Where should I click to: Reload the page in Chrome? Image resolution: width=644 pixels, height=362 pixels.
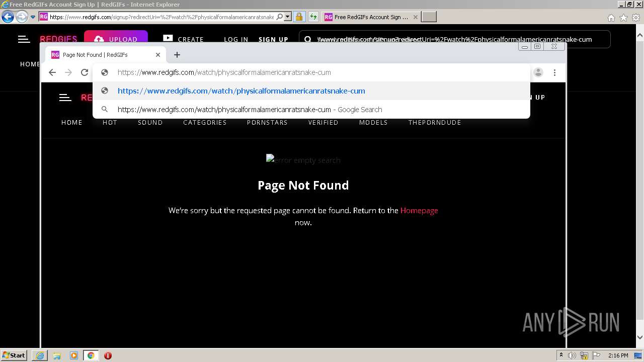click(85, 72)
